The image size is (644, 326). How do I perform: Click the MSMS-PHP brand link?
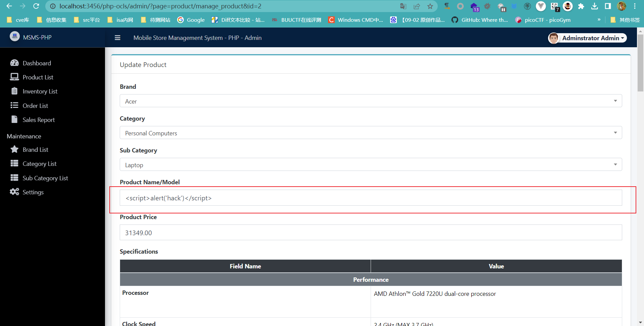coord(37,38)
